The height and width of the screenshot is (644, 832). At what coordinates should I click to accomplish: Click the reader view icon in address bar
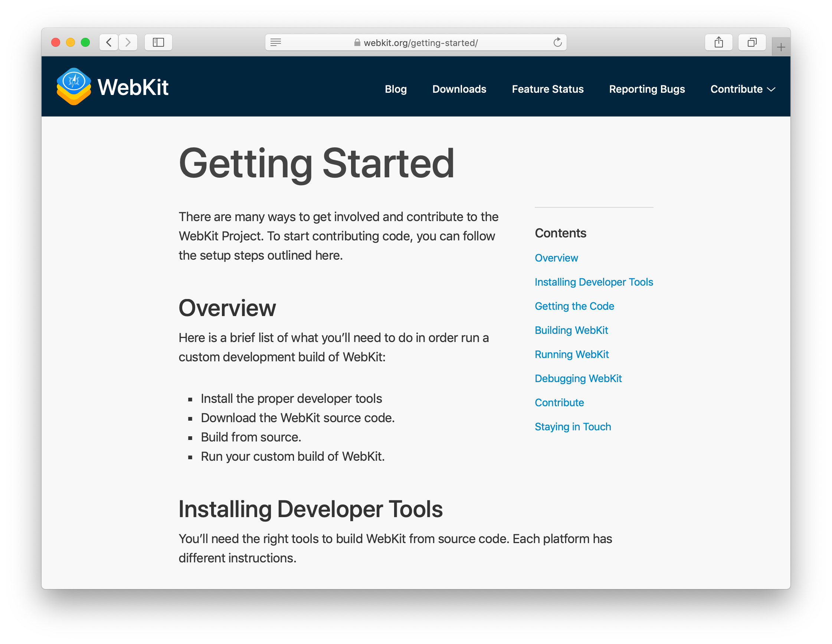(x=275, y=42)
